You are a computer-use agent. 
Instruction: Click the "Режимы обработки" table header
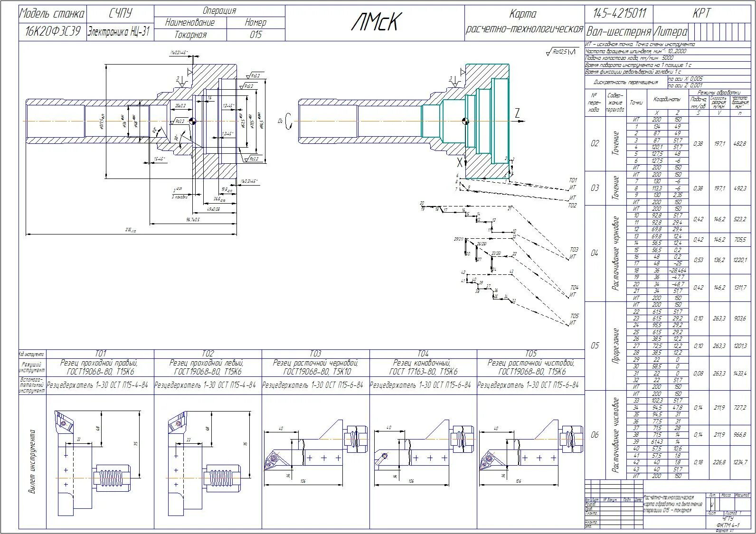point(719,92)
